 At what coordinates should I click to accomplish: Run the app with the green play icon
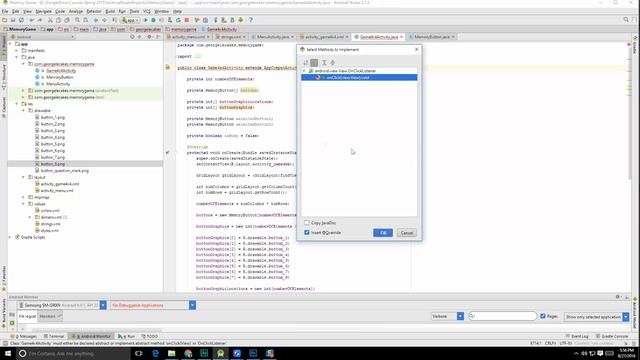pos(145,20)
